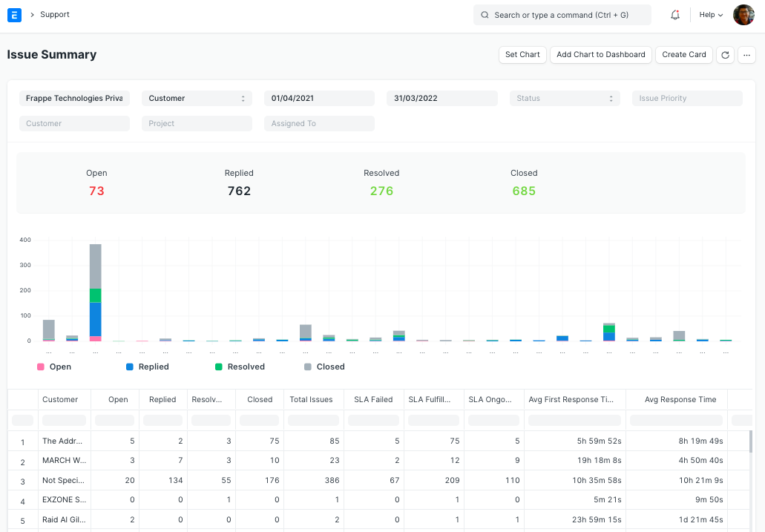The width and height of the screenshot is (765, 532).
Task: Expand the Help dropdown
Action: pyautogui.click(x=709, y=14)
